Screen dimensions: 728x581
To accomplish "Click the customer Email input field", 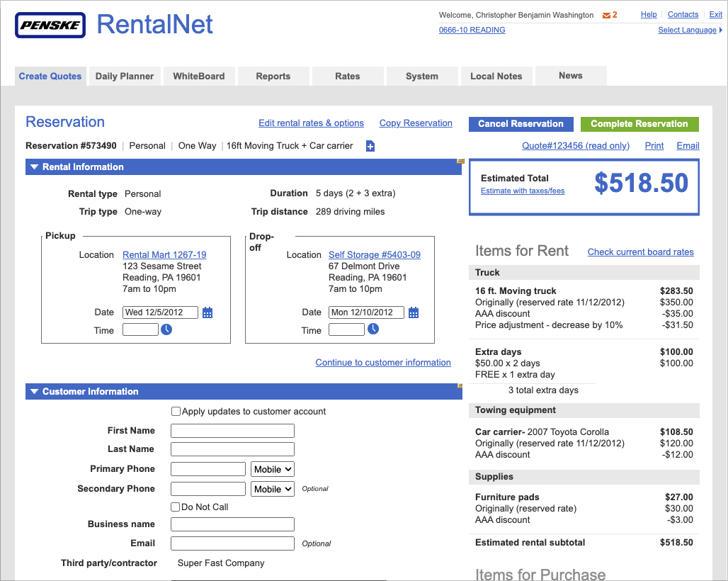I will click(232, 543).
